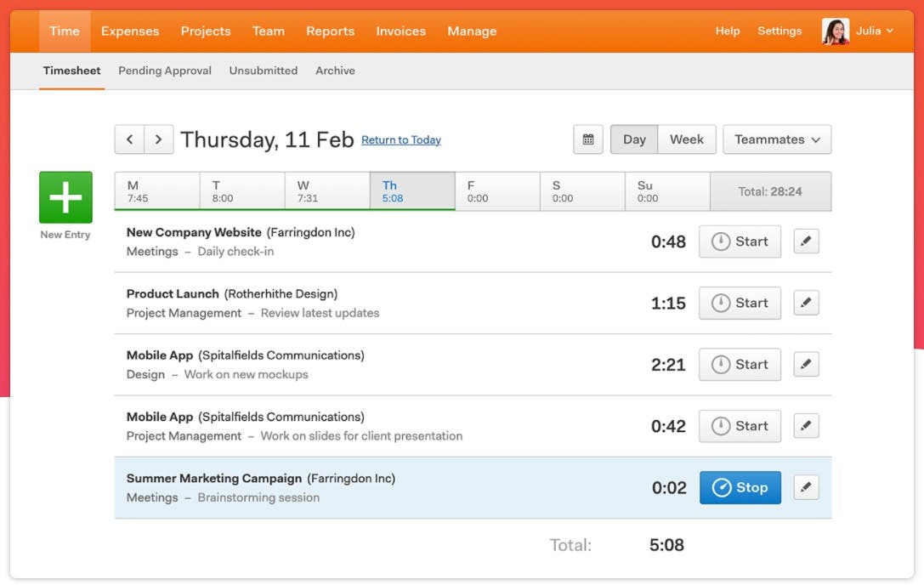Select Monday in the week strip
Image resolution: width=924 pixels, height=585 pixels.
click(157, 191)
